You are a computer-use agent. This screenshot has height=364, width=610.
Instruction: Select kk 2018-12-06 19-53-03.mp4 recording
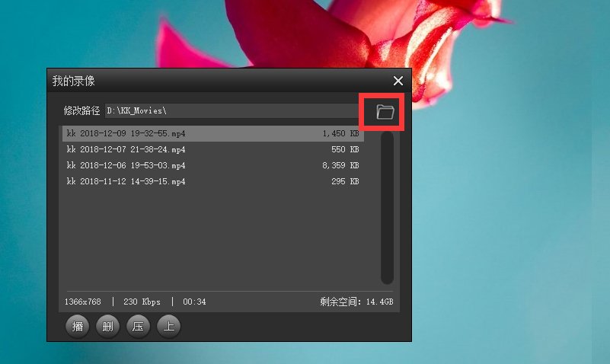click(126, 165)
